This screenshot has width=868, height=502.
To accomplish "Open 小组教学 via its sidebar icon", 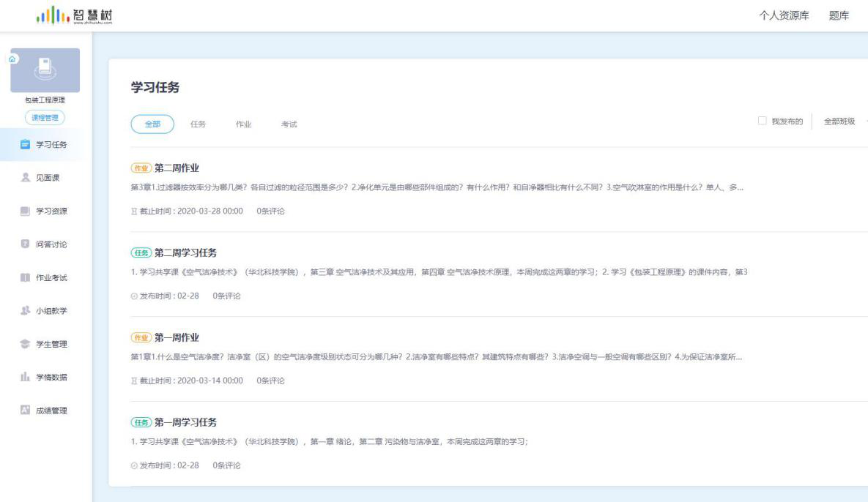I will point(25,311).
